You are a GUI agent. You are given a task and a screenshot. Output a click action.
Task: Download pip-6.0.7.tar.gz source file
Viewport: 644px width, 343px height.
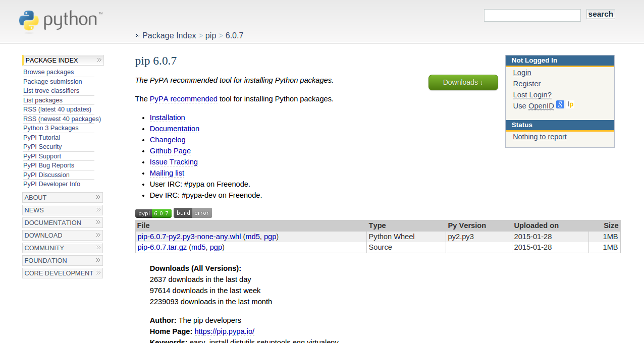coord(162,247)
